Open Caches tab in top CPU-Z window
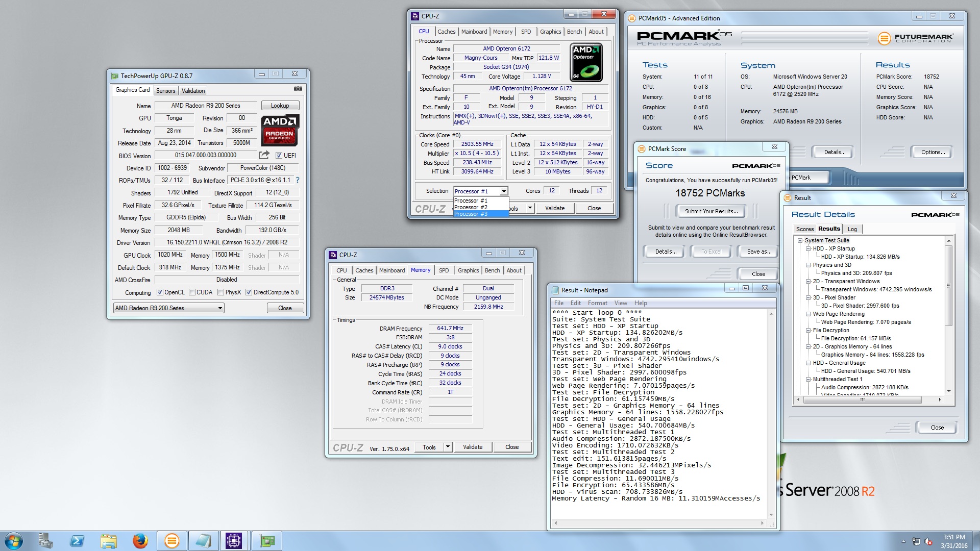This screenshot has height=551, width=980. pyautogui.click(x=446, y=32)
